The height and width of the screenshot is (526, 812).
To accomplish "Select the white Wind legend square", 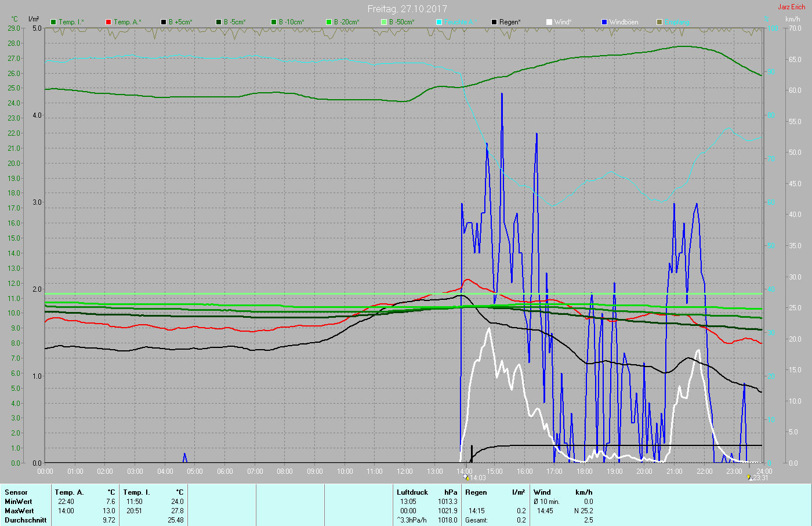I will pyautogui.click(x=549, y=22).
